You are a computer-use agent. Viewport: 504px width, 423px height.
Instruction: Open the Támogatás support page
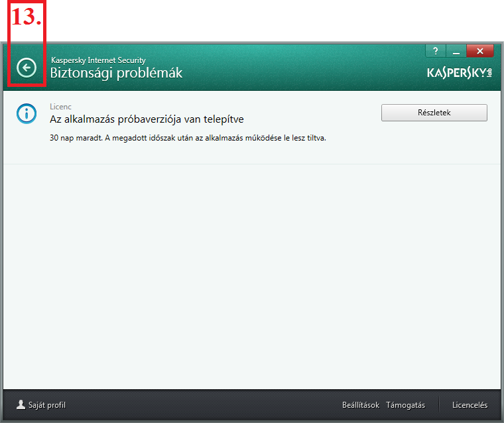coord(406,405)
